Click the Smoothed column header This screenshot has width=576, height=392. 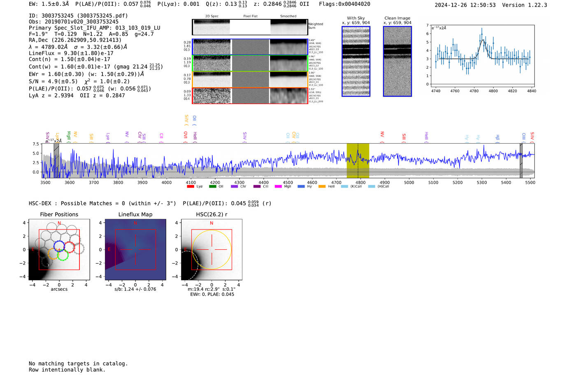click(x=288, y=16)
